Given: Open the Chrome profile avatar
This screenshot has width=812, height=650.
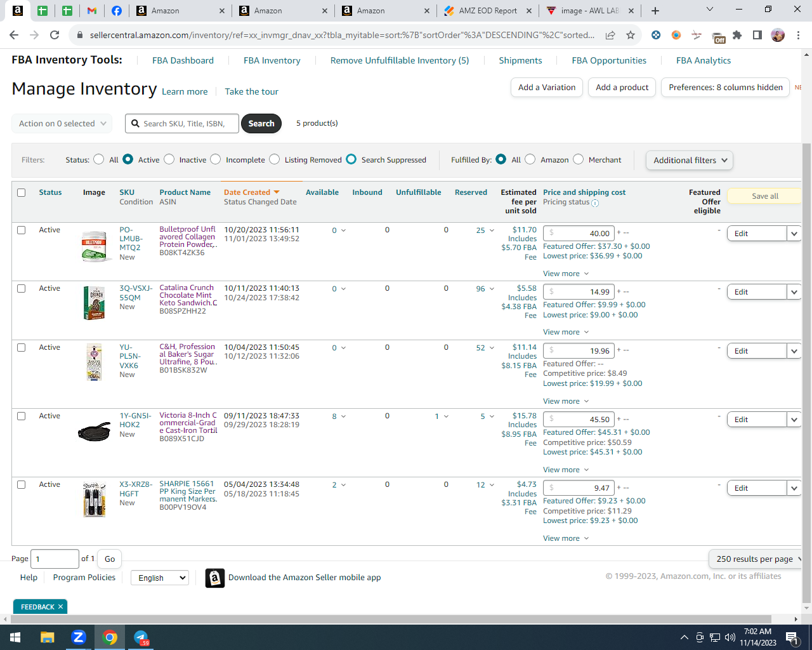Looking at the screenshot, I should click(778, 36).
